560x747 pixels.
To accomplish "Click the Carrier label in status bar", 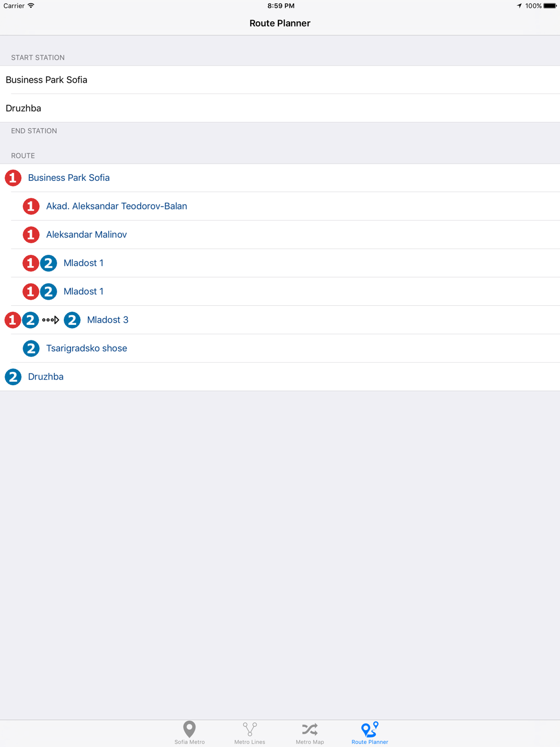I will 14,6.
